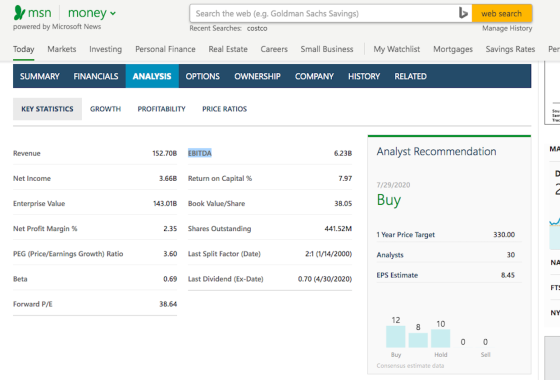Click the Last Dividend value 0.70 (4/30/2020)
Image resolution: width=560 pixels, height=380 pixels.
pyautogui.click(x=325, y=279)
